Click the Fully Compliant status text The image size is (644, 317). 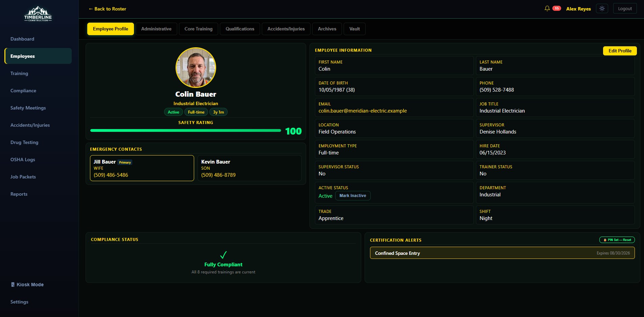223,265
